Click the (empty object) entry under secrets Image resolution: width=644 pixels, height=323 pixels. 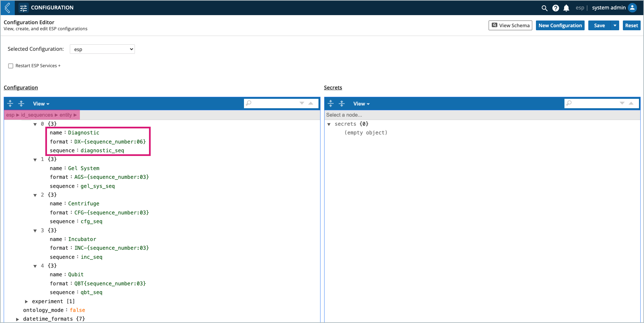point(366,133)
